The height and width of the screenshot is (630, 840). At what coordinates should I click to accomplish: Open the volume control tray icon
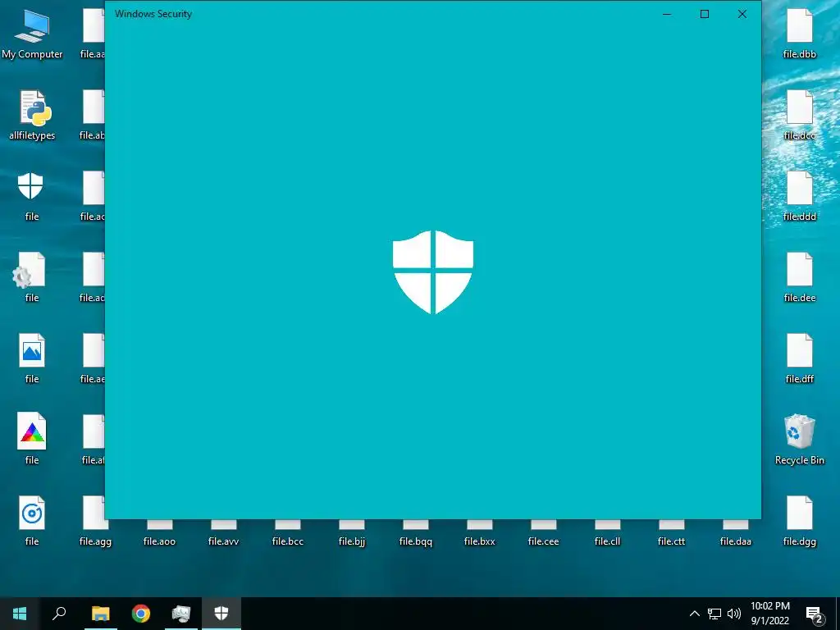734,614
